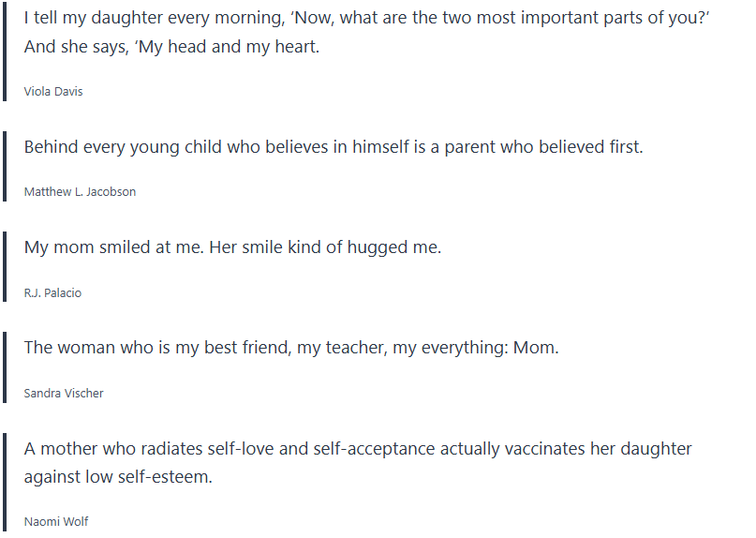Click the quote "My mom smiled at me"

232,247
